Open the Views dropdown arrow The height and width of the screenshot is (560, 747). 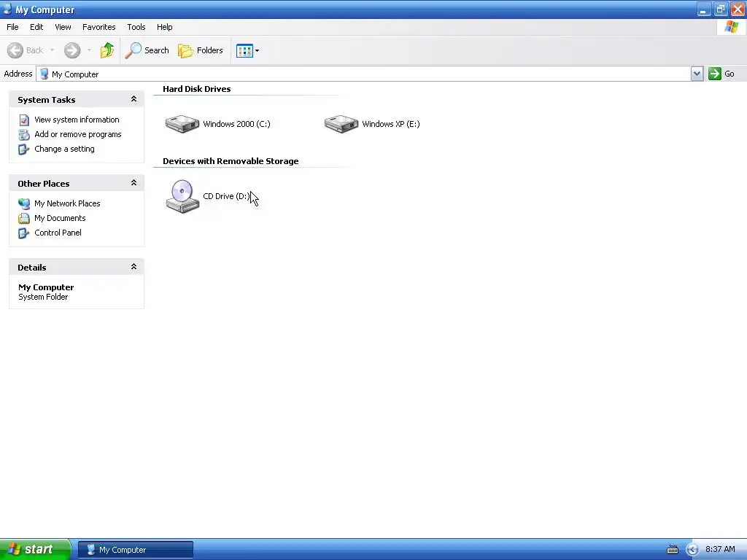pos(258,50)
